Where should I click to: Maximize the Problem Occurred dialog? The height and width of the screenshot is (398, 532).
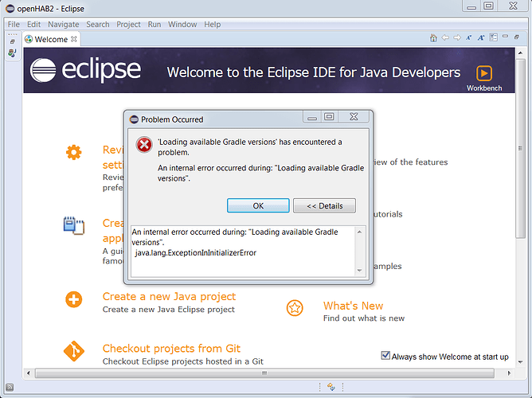coord(329,117)
